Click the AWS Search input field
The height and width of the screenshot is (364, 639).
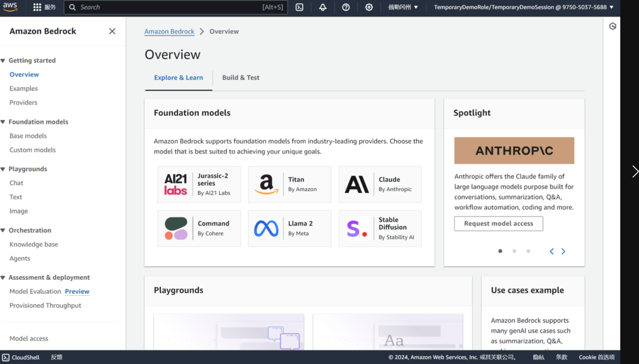click(176, 7)
